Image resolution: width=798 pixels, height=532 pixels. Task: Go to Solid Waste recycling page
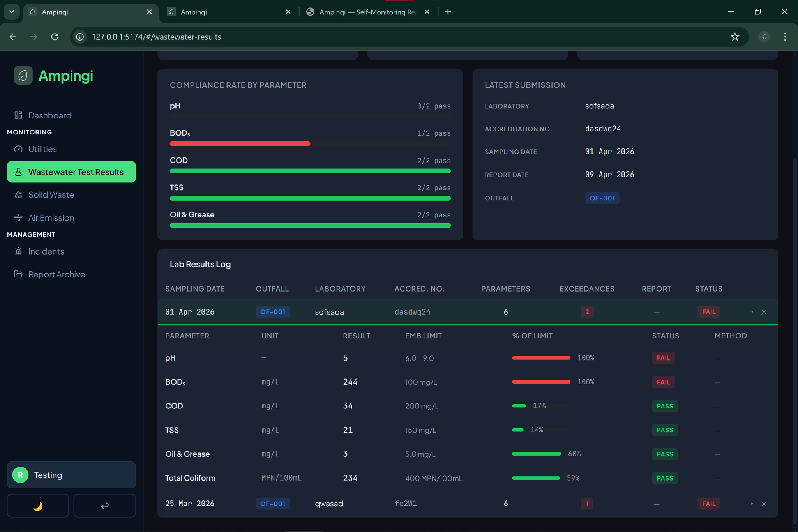coord(51,195)
